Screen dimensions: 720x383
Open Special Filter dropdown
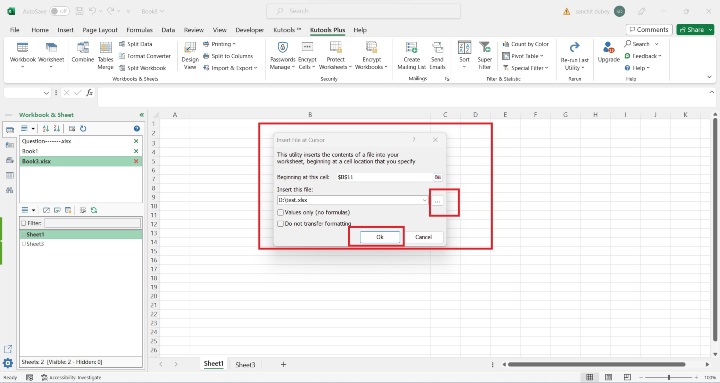tap(525, 68)
